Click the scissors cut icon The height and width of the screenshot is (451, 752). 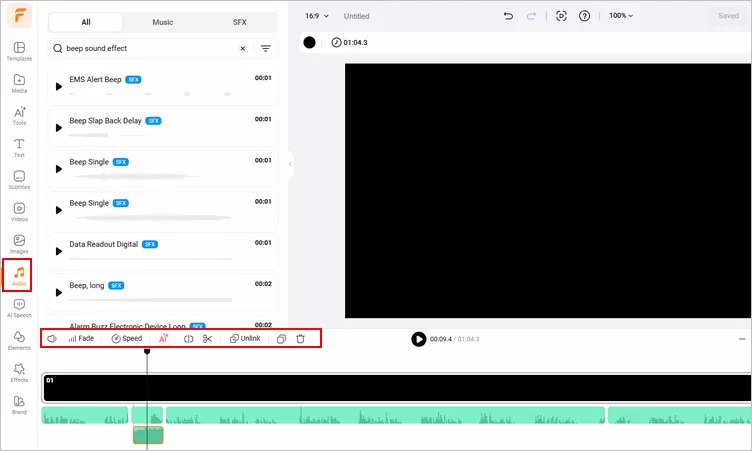pyautogui.click(x=207, y=339)
